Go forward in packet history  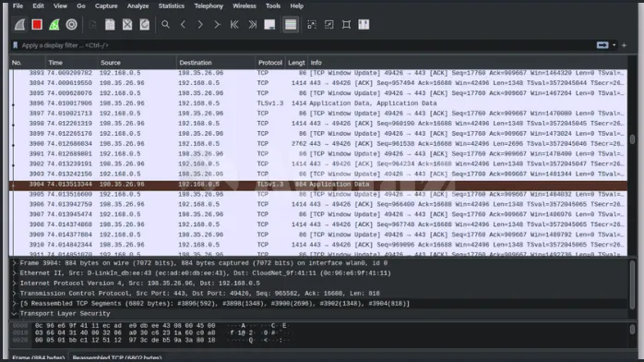pos(200,25)
